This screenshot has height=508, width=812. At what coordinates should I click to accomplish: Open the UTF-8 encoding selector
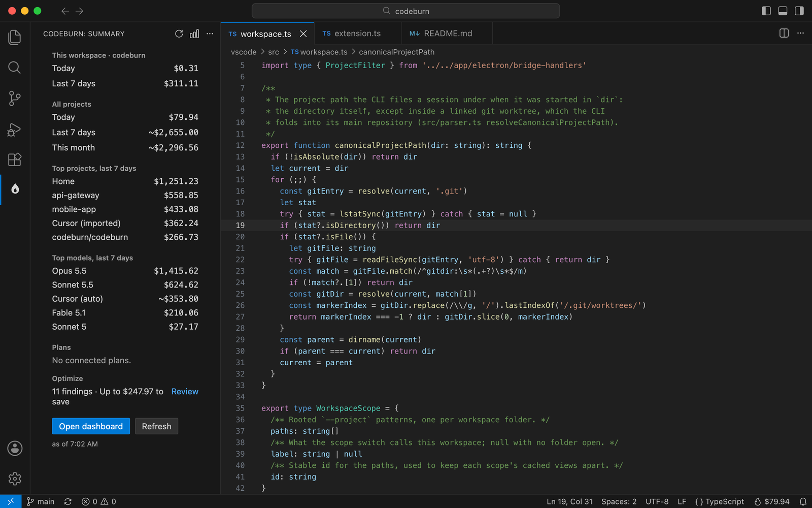[657, 501]
